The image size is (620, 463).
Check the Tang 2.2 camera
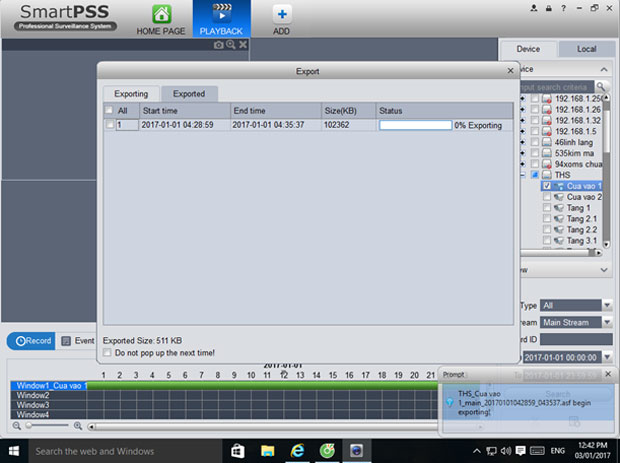[x=547, y=229]
